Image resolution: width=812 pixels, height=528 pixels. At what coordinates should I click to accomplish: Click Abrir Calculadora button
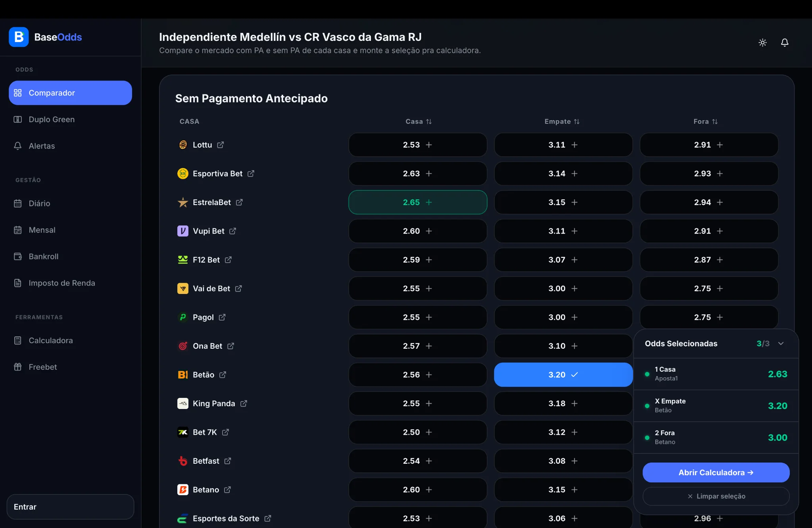click(x=716, y=472)
